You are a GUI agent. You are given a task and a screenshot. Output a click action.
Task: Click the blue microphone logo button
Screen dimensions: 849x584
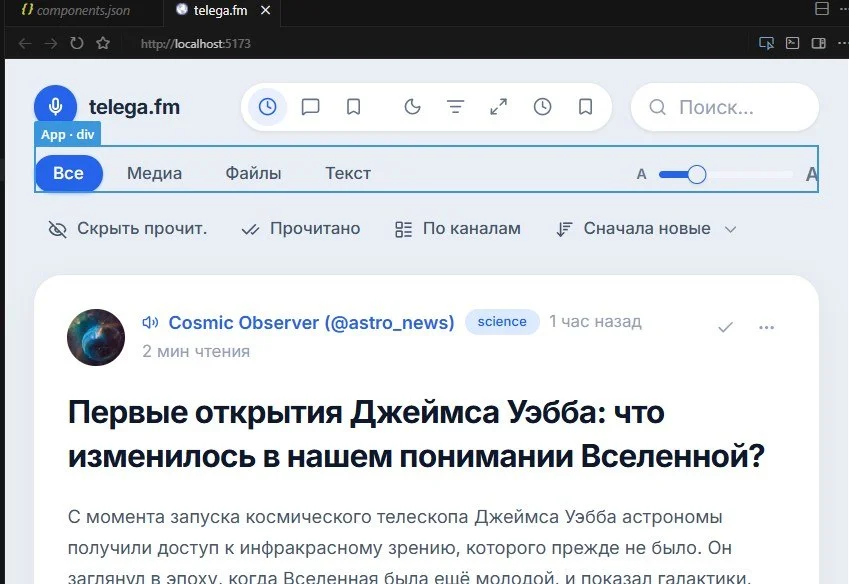point(55,106)
